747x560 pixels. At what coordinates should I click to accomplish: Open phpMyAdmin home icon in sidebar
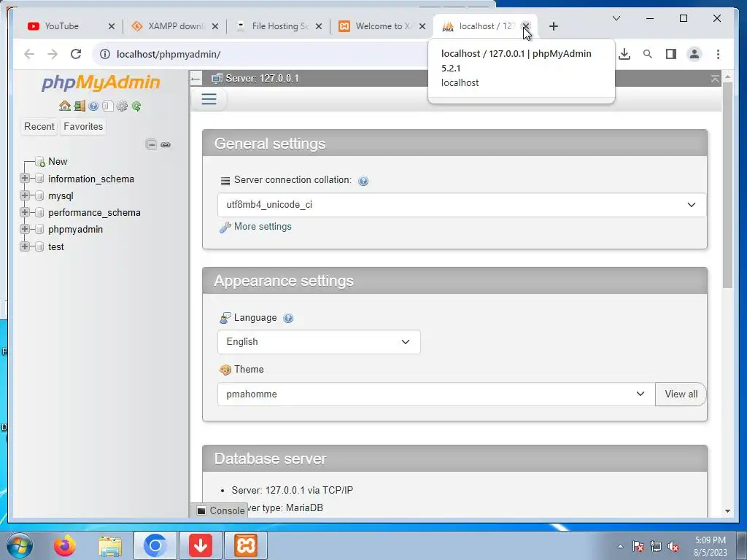point(65,106)
